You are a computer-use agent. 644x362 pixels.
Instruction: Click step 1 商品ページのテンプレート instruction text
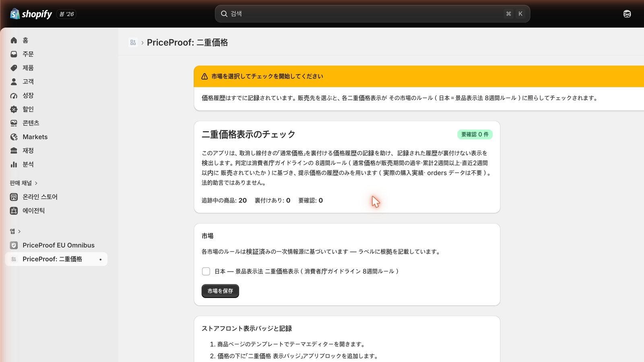[292, 344]
